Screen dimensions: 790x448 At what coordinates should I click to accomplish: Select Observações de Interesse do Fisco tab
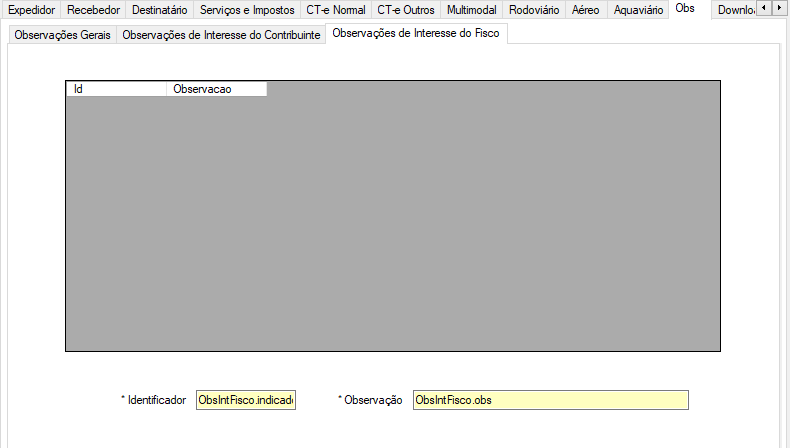[416, 33]
